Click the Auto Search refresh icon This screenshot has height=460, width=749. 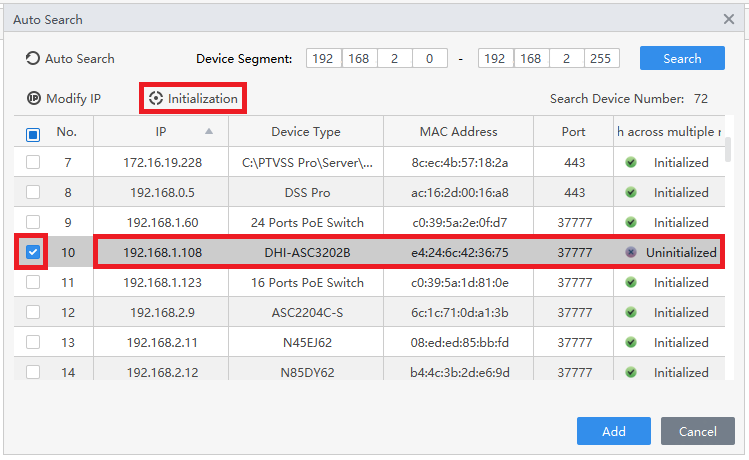coord(33,59)
